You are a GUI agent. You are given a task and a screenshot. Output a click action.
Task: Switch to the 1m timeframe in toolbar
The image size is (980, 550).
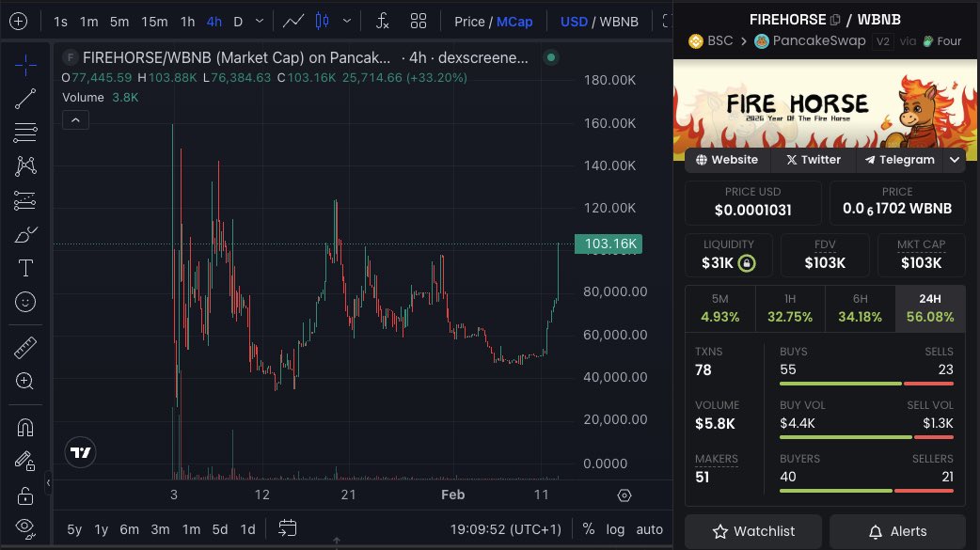coord(88,22)
